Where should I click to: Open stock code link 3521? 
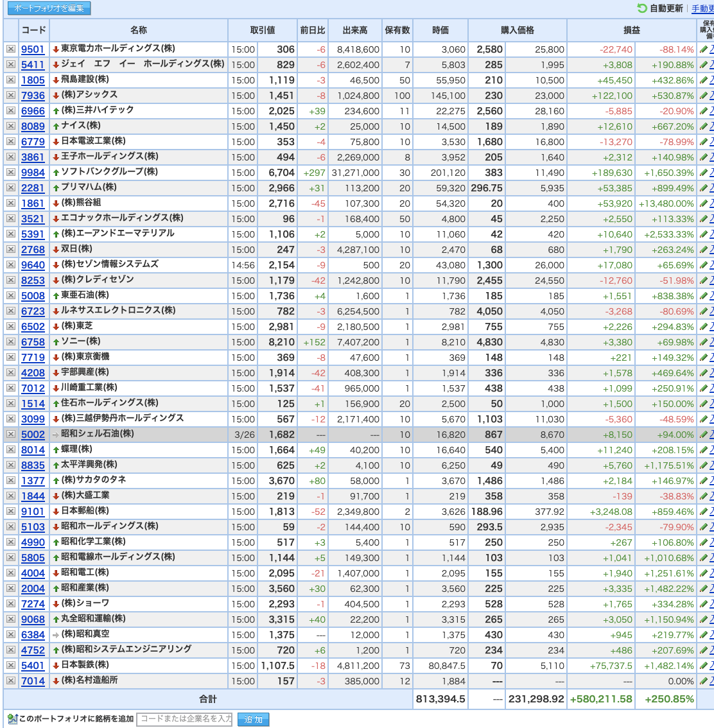[33, 219]
